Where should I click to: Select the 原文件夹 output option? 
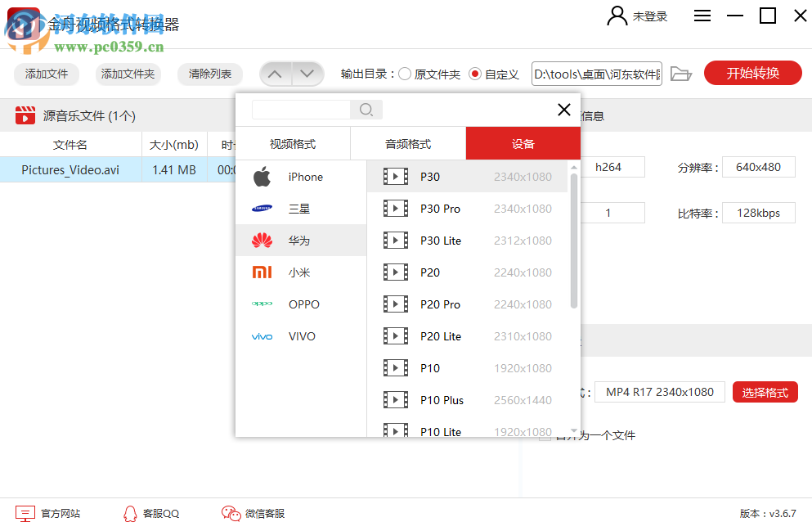(x=404, y=72)
